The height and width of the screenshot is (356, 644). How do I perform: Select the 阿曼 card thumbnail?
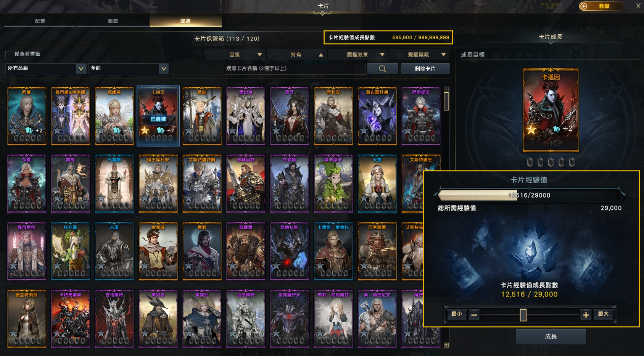27,116
